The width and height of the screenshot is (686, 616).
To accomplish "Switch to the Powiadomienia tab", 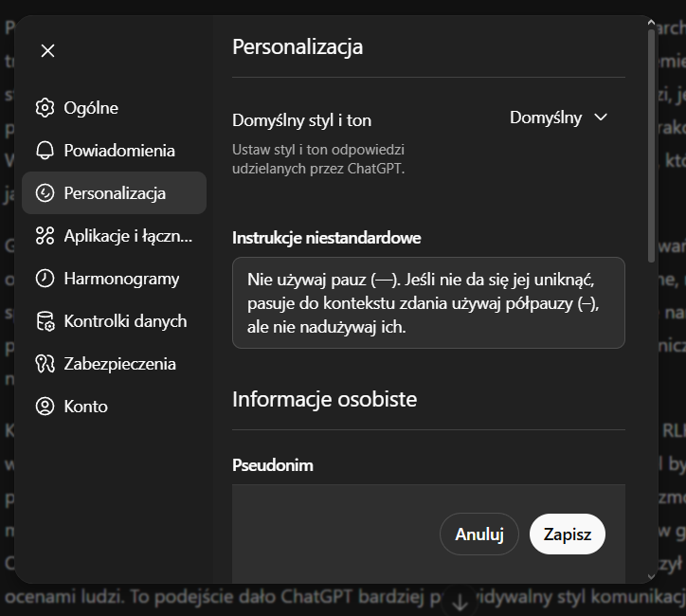I will pyautogui.click(x=119, y=151).
